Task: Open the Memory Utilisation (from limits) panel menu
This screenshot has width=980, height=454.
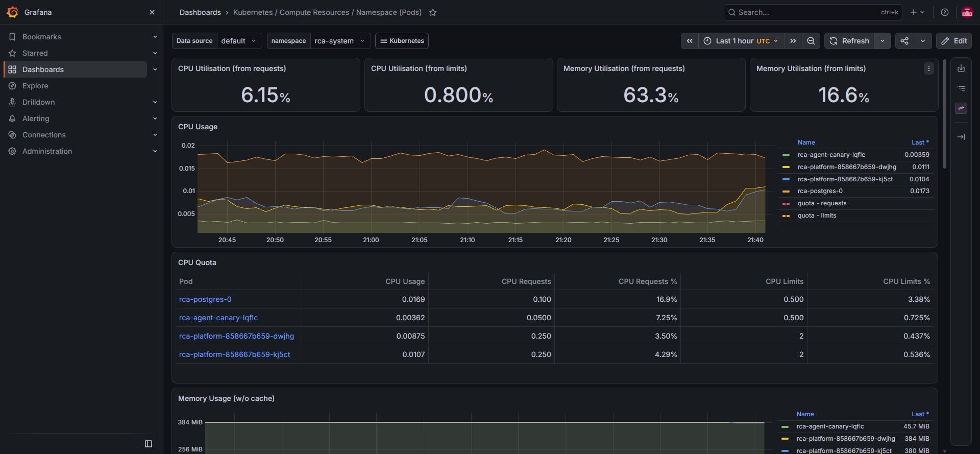Action: 928,68
